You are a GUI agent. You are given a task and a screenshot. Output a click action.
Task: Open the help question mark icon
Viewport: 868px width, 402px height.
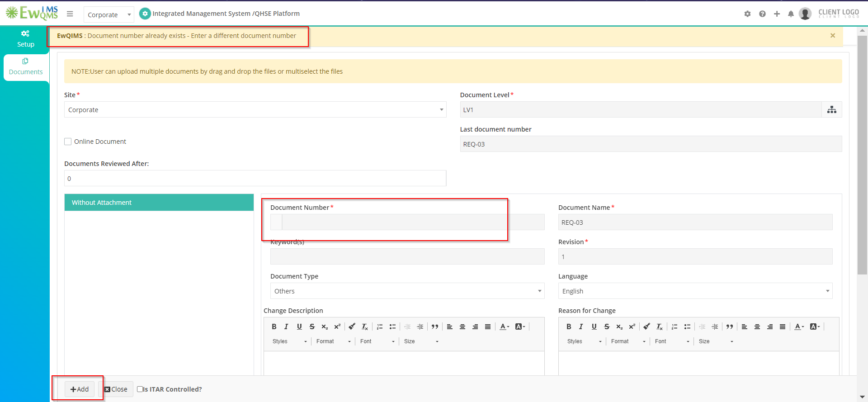coord(762,14)
